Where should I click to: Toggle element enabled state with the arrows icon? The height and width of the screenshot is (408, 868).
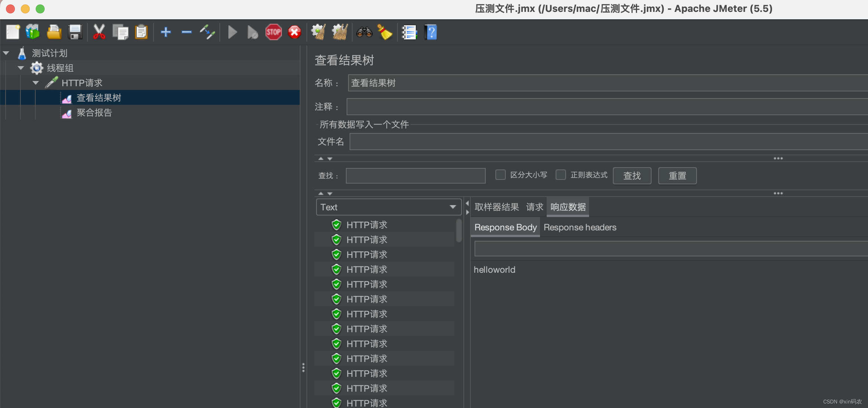(x=207, y=32)
